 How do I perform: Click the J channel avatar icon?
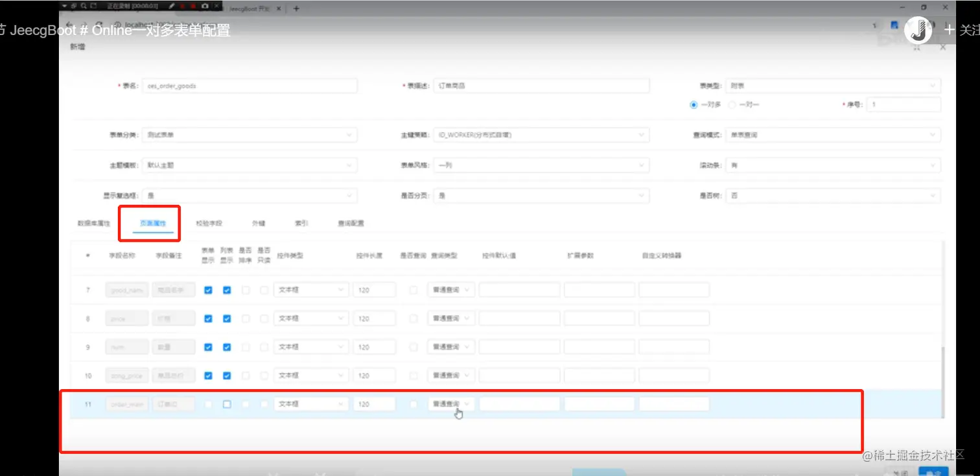[918, 30]
